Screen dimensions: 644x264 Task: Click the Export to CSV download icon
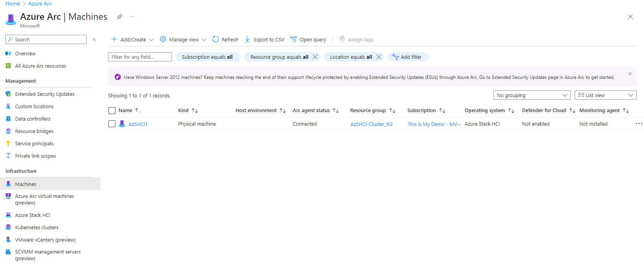point(247,39)
